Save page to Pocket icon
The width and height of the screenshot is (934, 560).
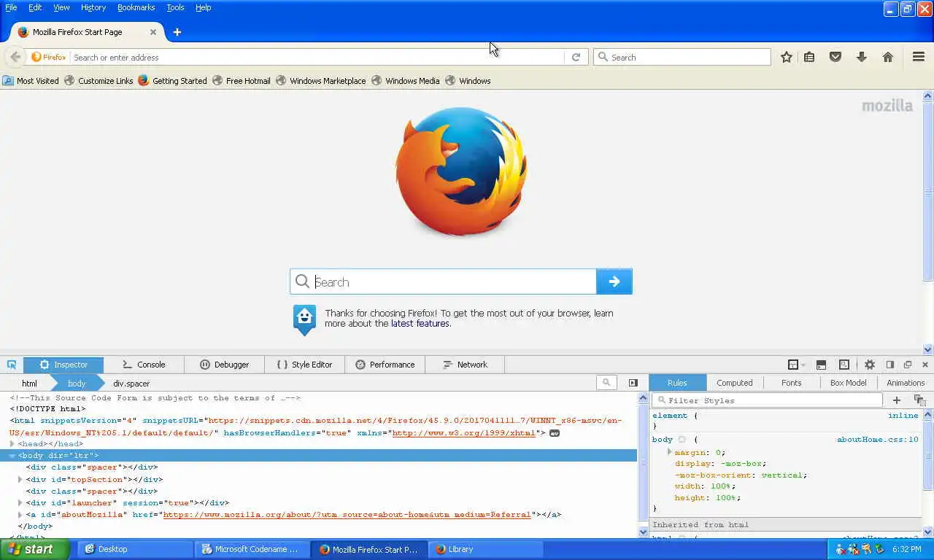(x=835, y=57)
